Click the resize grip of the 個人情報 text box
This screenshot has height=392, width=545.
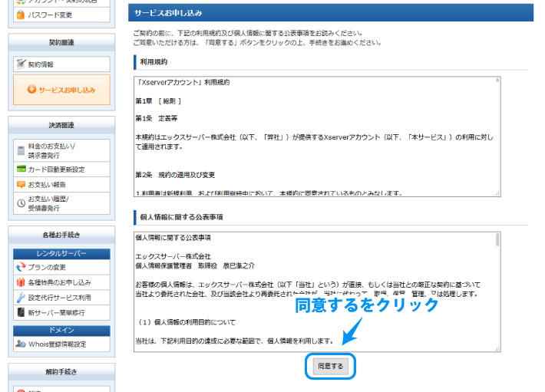tap(497, 349)
